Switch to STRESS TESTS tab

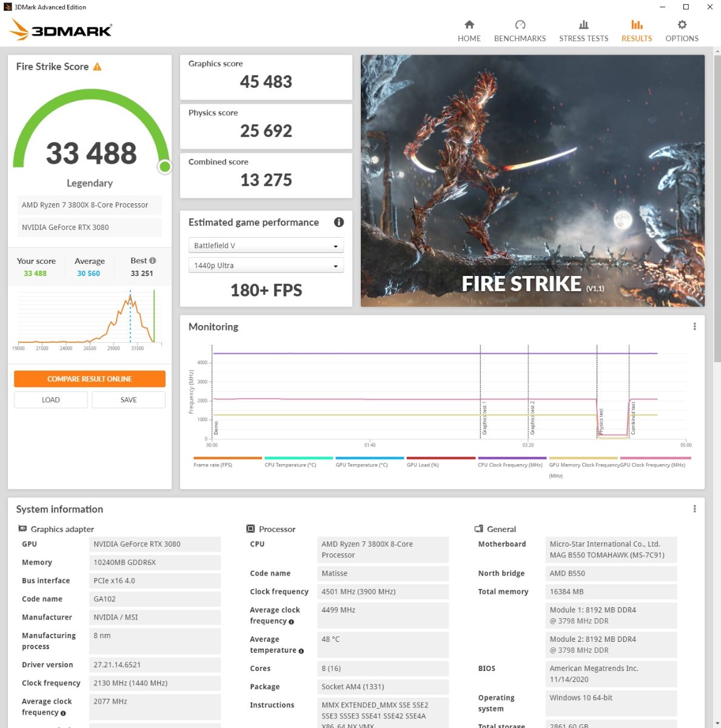click(583, 31)
